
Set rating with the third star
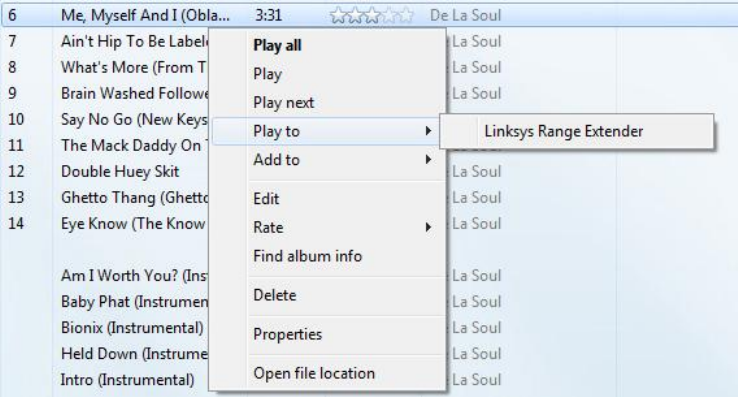[372, 16]
